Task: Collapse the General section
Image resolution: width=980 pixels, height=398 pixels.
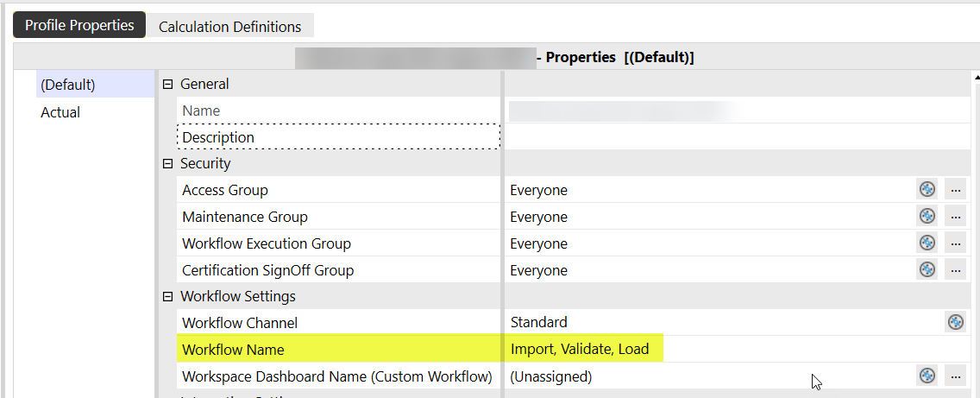Action: pos(168,85)
